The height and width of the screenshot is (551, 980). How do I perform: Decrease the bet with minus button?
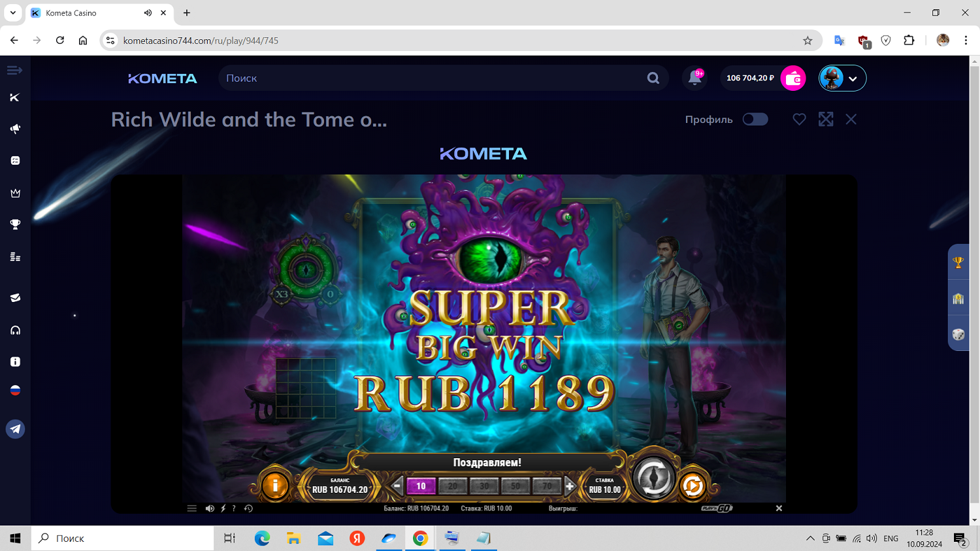(x=397, y=486)
